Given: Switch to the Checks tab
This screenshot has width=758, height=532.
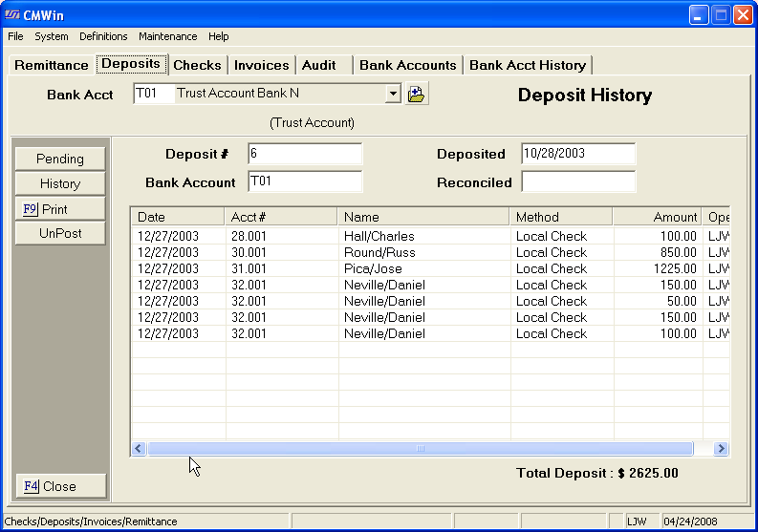Looking at the screenshot, I should click(197, 65).
